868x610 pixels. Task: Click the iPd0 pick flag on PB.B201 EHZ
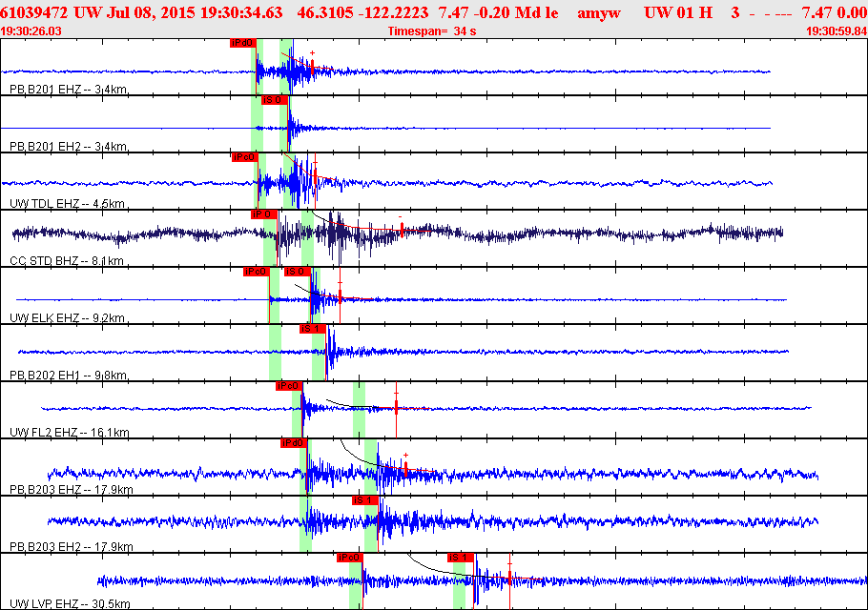click(x=242, y=43)
